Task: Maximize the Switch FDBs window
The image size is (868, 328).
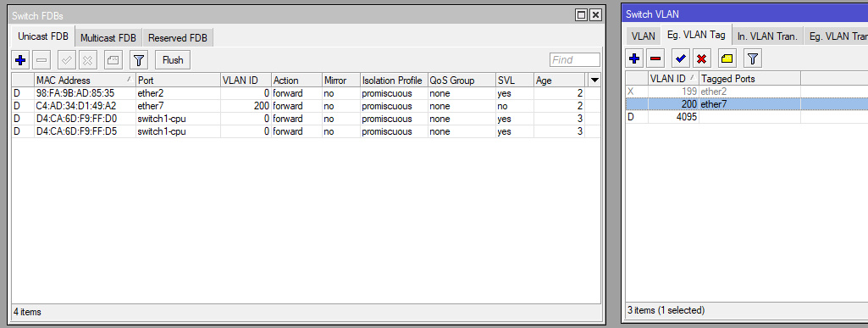Action: 581,15
